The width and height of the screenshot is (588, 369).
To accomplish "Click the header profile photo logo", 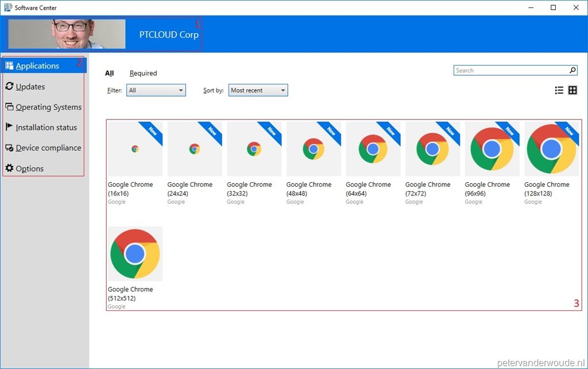I will tap(67, 34).
